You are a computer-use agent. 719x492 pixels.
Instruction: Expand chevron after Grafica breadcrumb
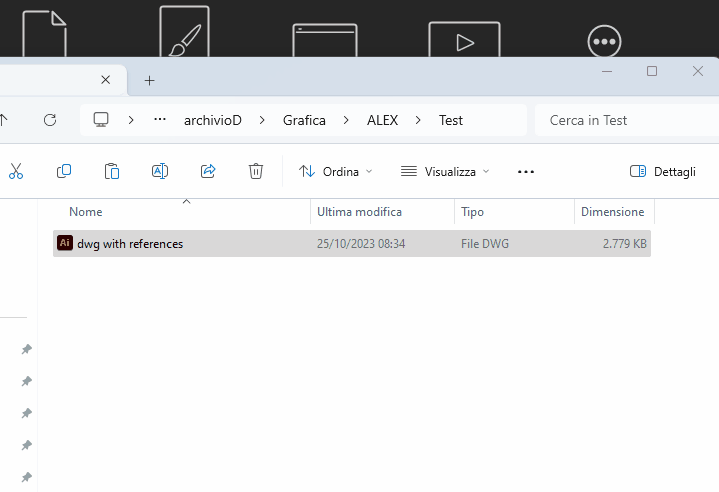(346, 120)
